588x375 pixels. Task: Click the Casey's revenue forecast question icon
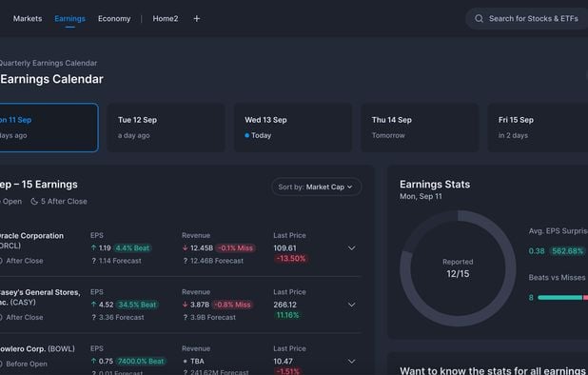(186, 317)
